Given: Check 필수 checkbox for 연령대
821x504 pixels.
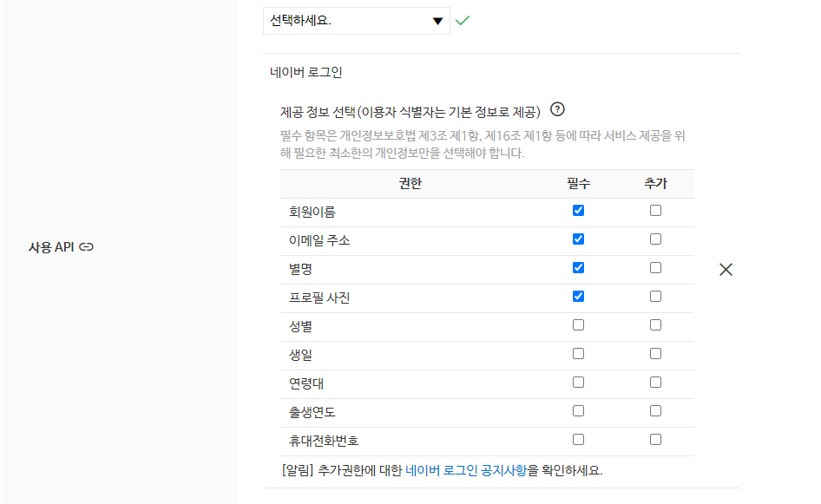Looking at the screenshot, I should 578,383.
